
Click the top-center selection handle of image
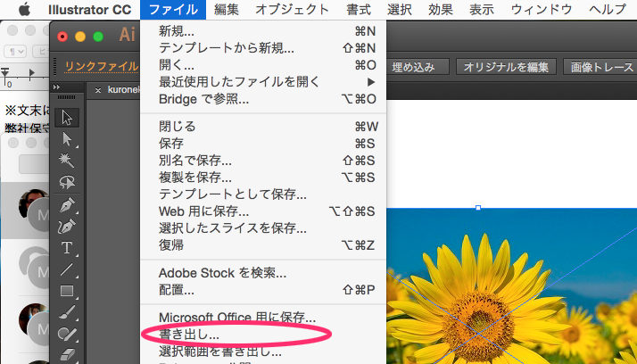click(x=478, y=208)
